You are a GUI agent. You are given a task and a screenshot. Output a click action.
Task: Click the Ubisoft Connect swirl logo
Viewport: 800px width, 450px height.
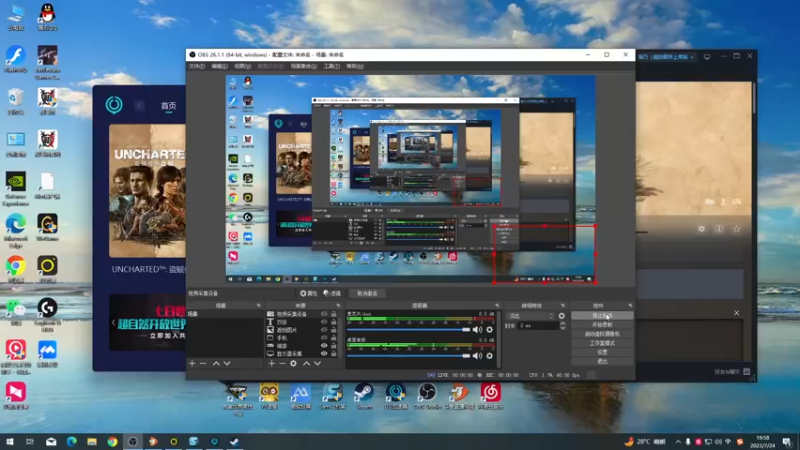114,105
